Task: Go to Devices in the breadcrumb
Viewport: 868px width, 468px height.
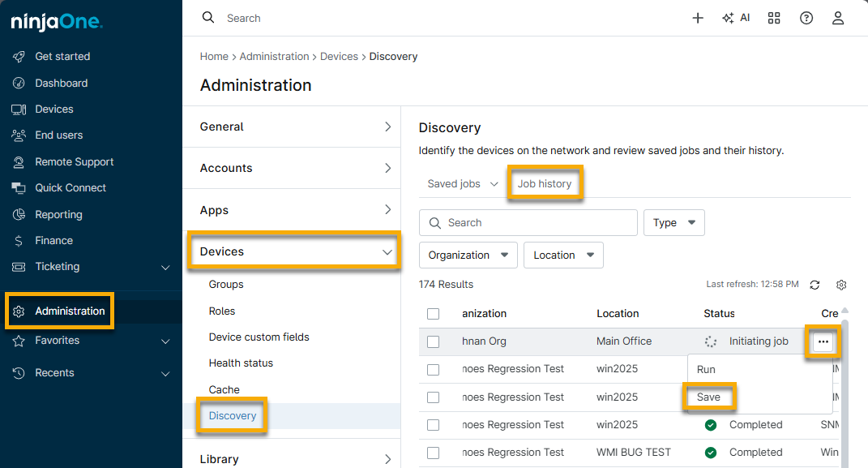Action: pyautogui.click(x=339, y=57)
